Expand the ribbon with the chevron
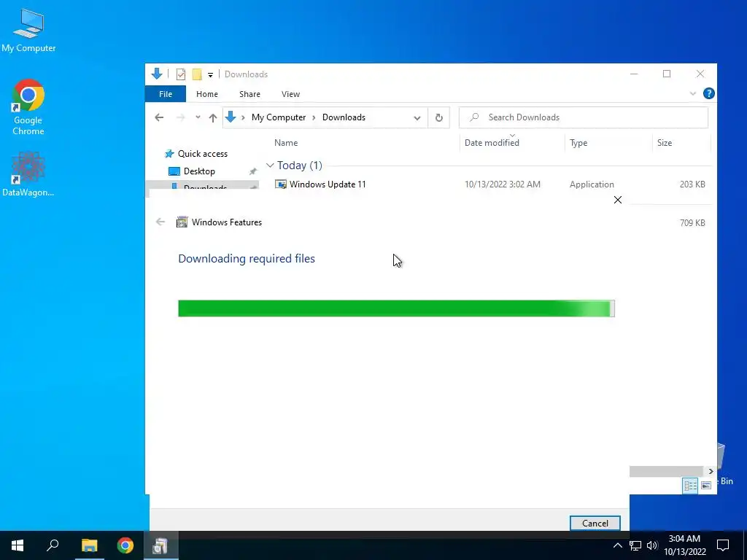 (x=693, y=94)
